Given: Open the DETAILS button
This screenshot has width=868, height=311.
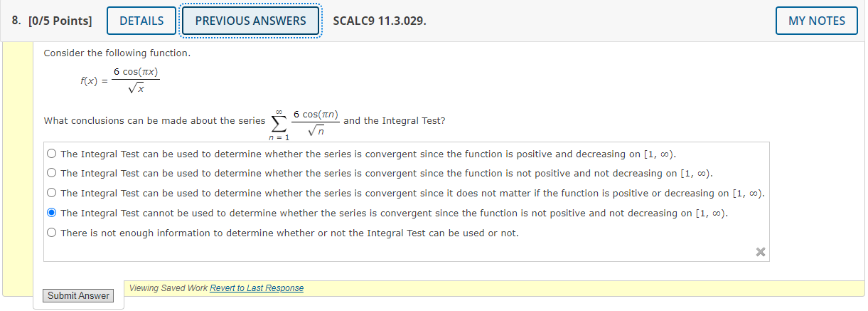Looking at the screenshot, I should point(141,21).
